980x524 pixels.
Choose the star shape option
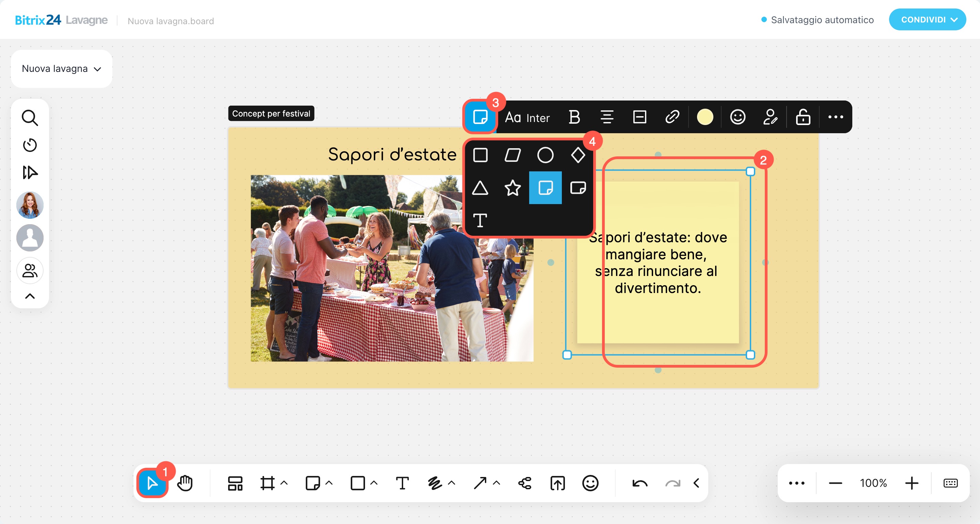[x=512, y=188]
